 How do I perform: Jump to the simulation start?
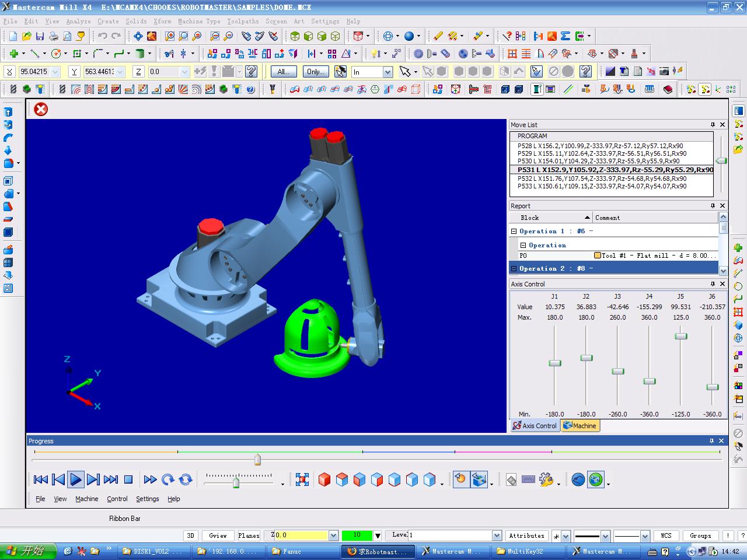(41, 480)
